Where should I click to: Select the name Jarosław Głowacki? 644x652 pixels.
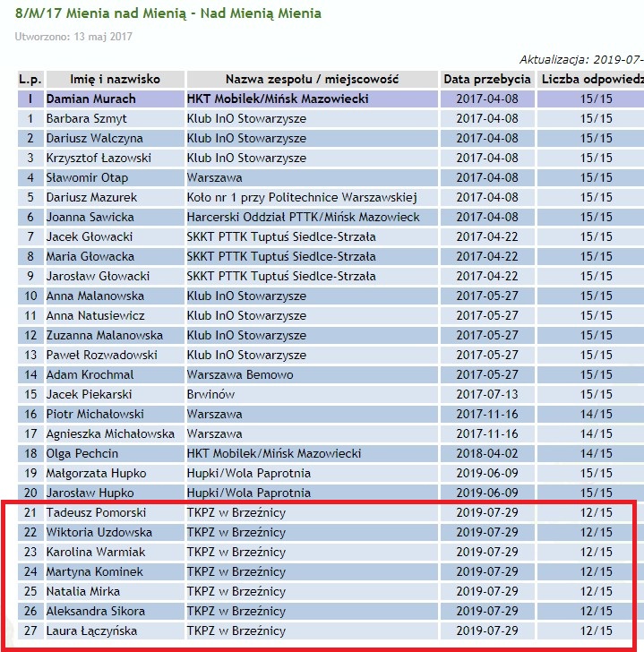click(99, 276)
